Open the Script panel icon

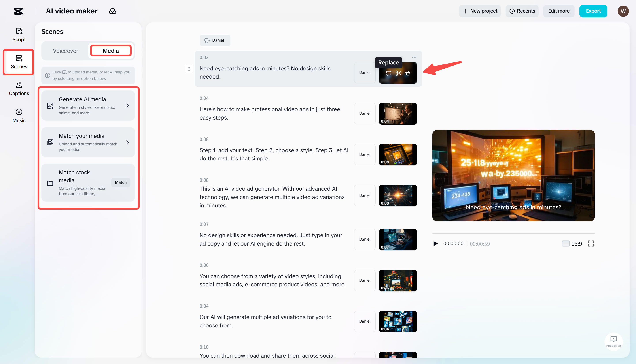tap(19, 34)
